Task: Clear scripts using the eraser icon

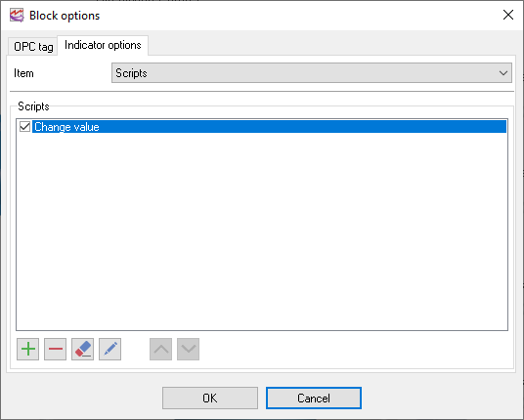Action: point(82,349)
